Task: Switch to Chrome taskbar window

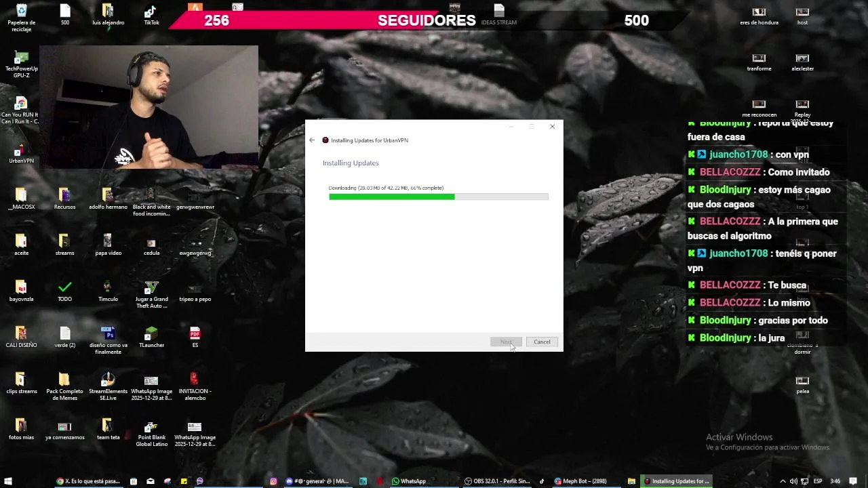Action: (x=88, y=481)
